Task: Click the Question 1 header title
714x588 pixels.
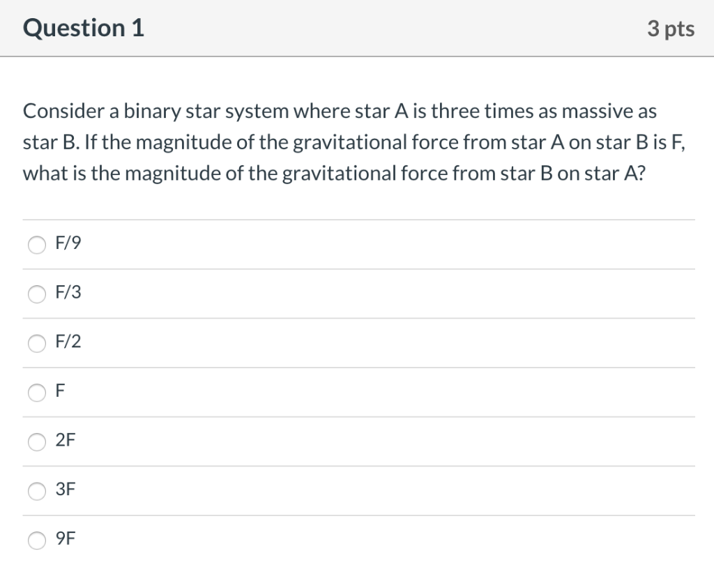Action: click(83, 28)
